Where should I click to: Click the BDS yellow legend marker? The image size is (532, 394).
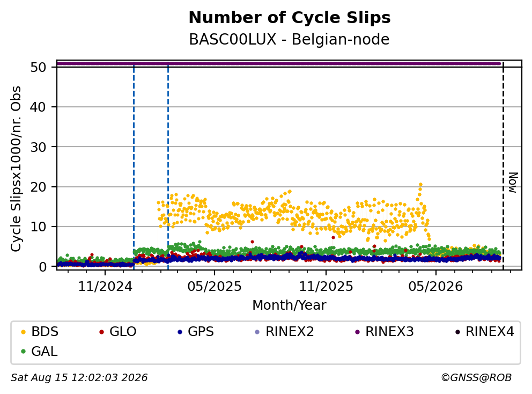point(23,332)
